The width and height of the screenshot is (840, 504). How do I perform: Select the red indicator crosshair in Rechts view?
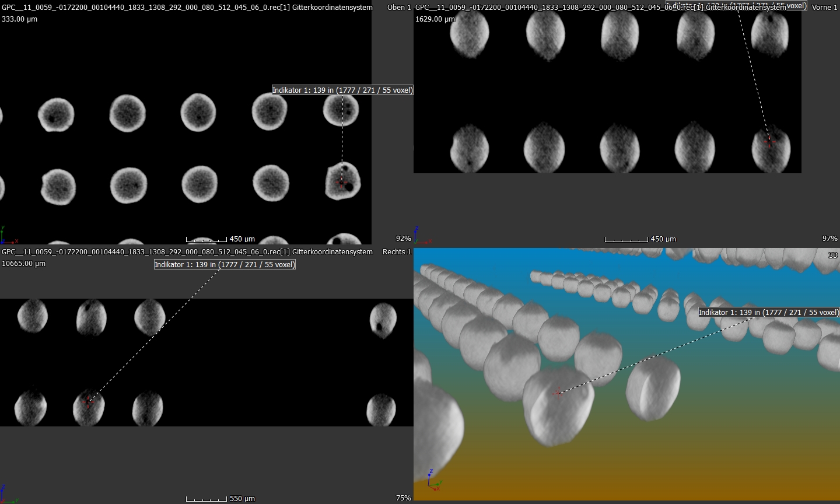click(89, 401)
